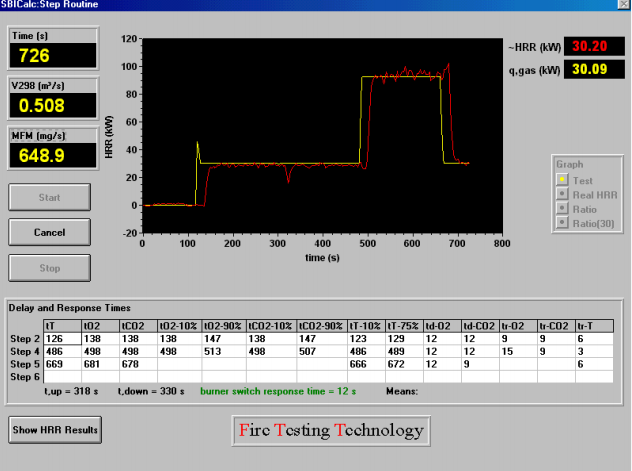Click the Fire Testing Technology logo
The height and width of the screenshot is (471, 632).
click(x=331, y=431)
